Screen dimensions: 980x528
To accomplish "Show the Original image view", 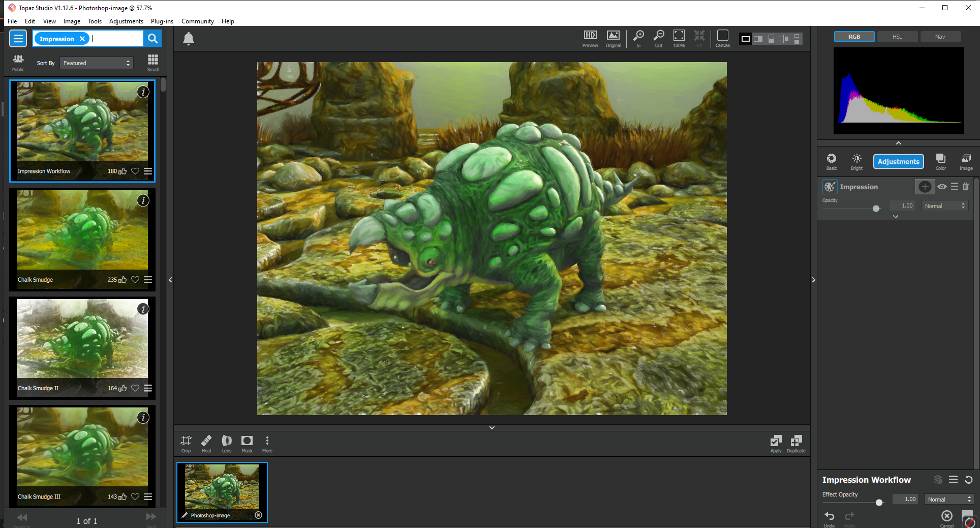I will click(x=614, y=38).
